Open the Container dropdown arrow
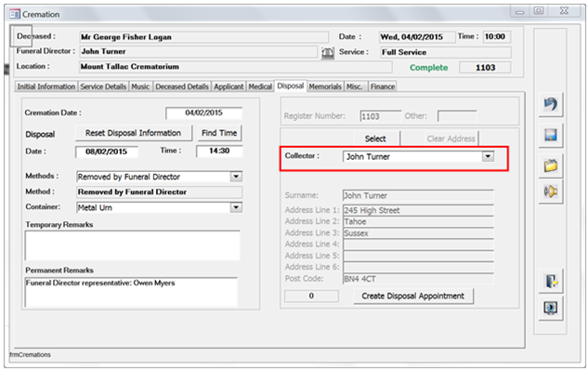This screenshot has height=370, width=588. (x=236, y=207)
